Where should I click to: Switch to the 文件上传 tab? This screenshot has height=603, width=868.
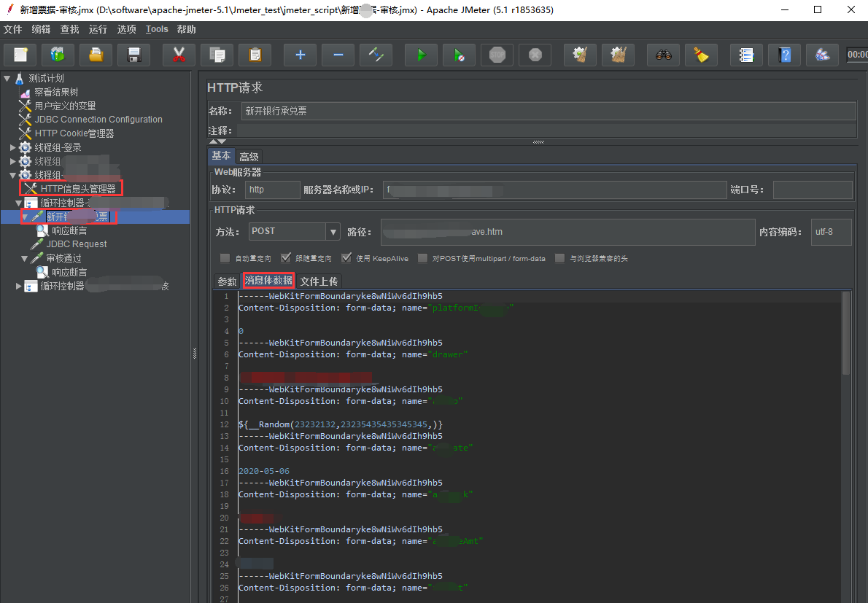pos(319,281)
